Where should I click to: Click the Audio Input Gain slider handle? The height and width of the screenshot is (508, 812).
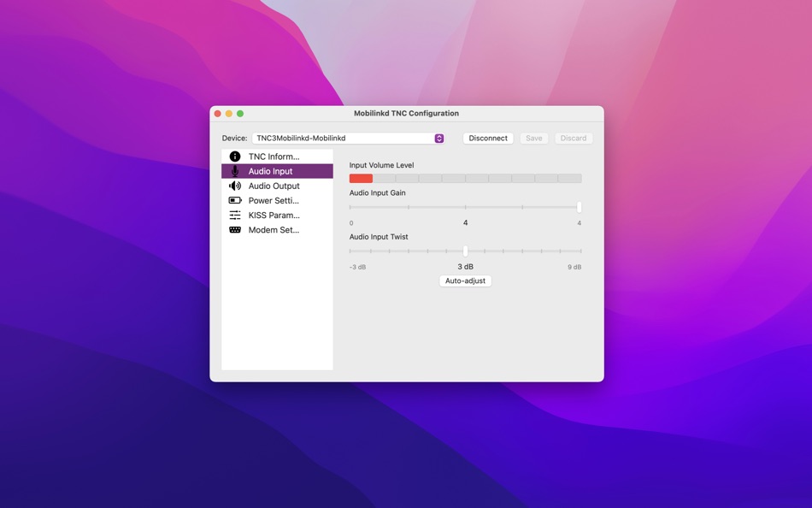pyautogui.click(x=578, y=207)
